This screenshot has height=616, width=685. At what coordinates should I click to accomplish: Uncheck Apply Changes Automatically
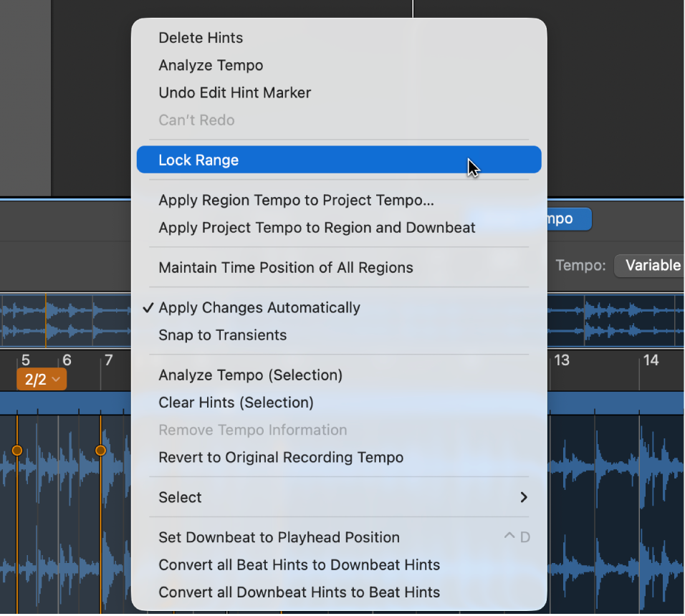tap(339, 308)
